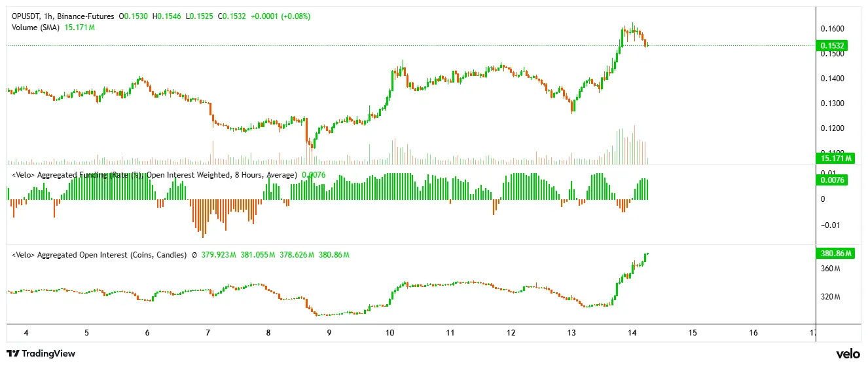868x365 pixels.
Task: Click the 0.0076 value after the funding title
Action: coord(313,175)
